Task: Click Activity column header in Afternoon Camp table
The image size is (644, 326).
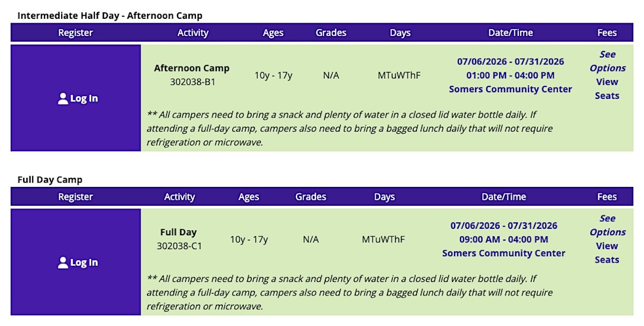Action: 193,33
